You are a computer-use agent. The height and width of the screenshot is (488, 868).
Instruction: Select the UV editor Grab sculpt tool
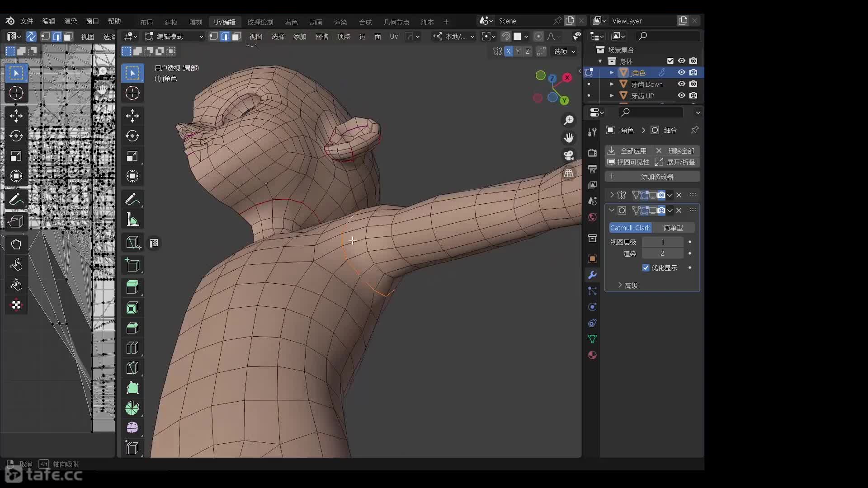point(16,244)
